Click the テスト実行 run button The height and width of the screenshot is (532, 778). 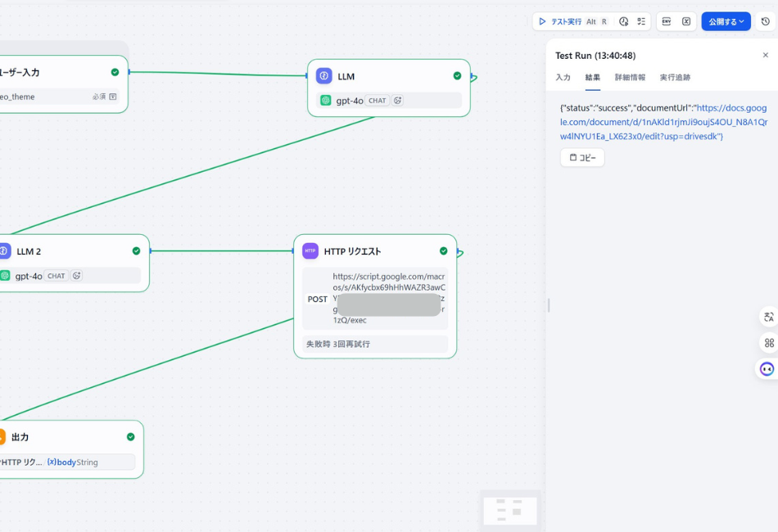pyautogui.click(x=560, y=21)
